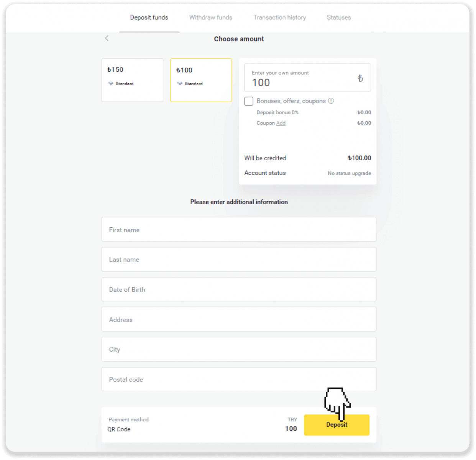Click the info icon beside Bonuses, offers, coupons
The width and height of the screenshot is (476, 460).
coord(331,101)
